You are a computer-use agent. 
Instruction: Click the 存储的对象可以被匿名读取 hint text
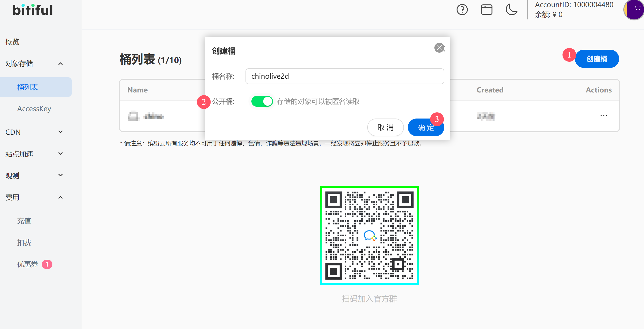(318, 101)
